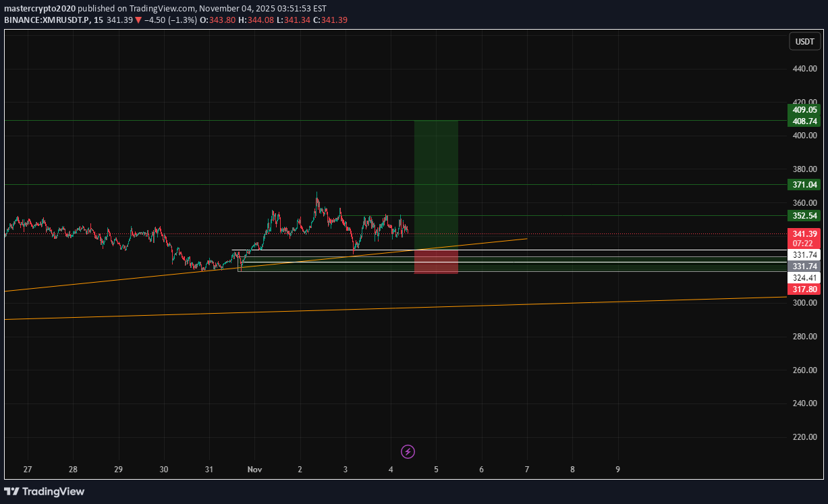Select the 371.04 green price label
Image resolution: width=828 pixels, height=504 pixels.
(804, 184)
